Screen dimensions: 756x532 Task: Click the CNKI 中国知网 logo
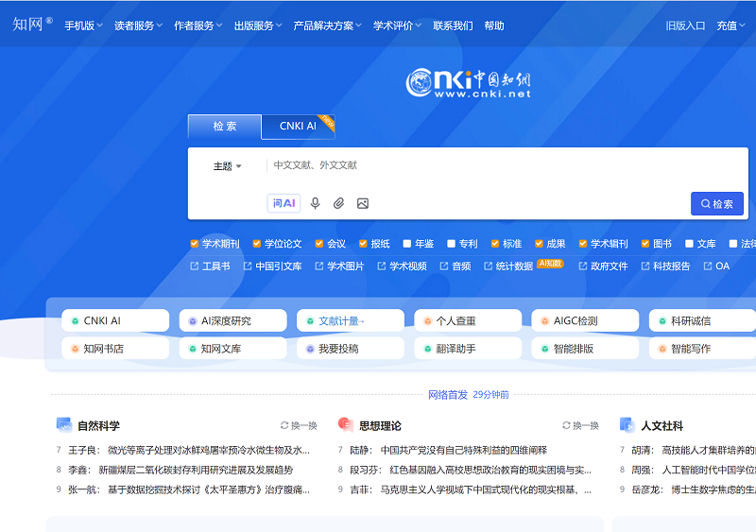click(468, 82)
